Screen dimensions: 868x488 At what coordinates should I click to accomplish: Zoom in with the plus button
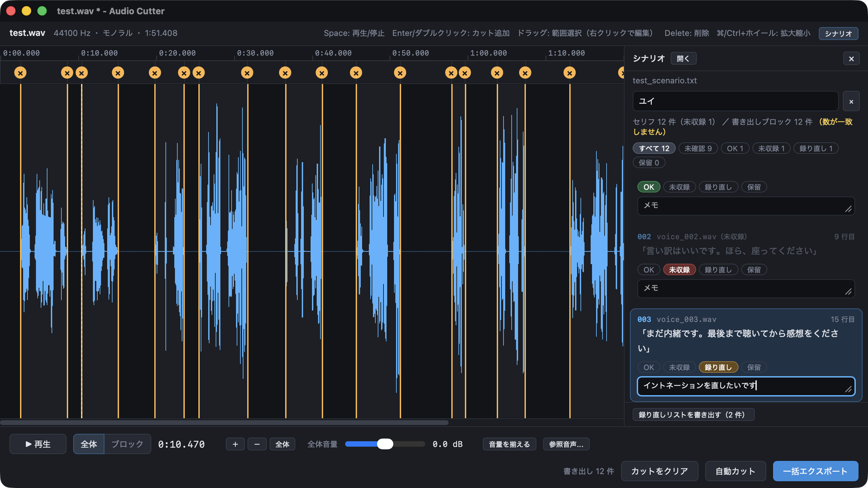pyautogui.click(x=235, y=444)
